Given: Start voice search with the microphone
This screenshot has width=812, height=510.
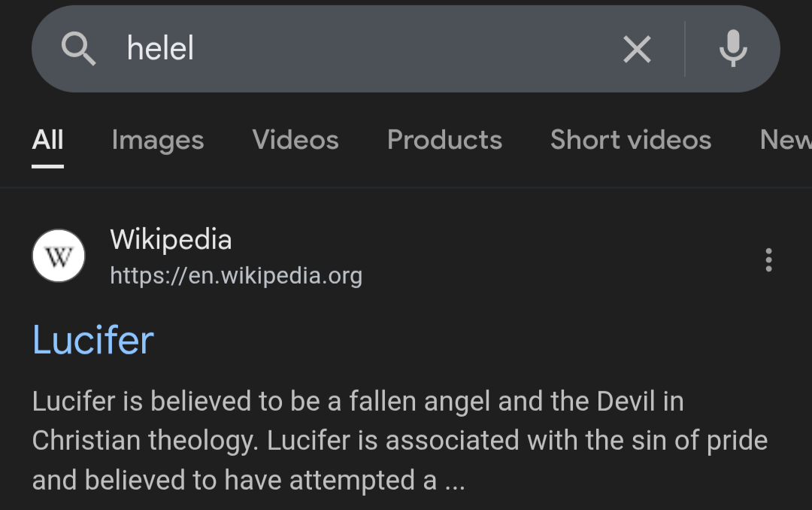Looking at the screenshot, I should [x=733, y=50].
